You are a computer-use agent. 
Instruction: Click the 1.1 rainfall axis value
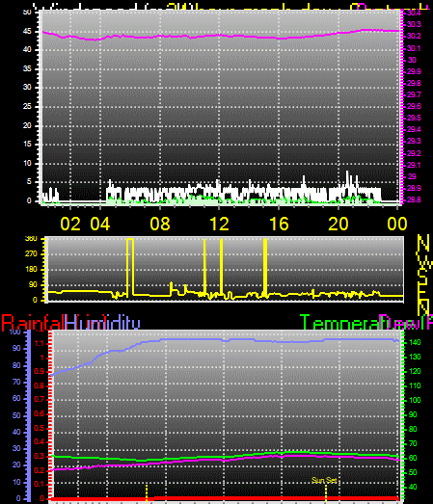[x=39, y=344]
